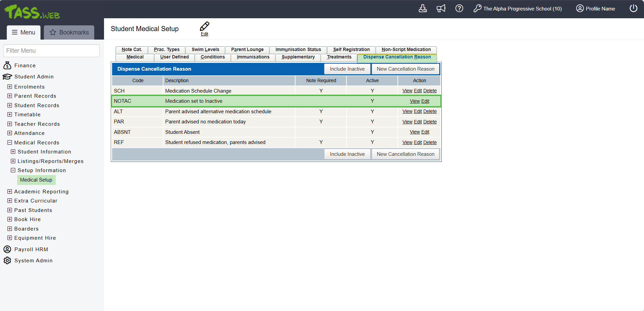Open the help question mark icon
The image size is (644, 311).
tap(459, 8)
